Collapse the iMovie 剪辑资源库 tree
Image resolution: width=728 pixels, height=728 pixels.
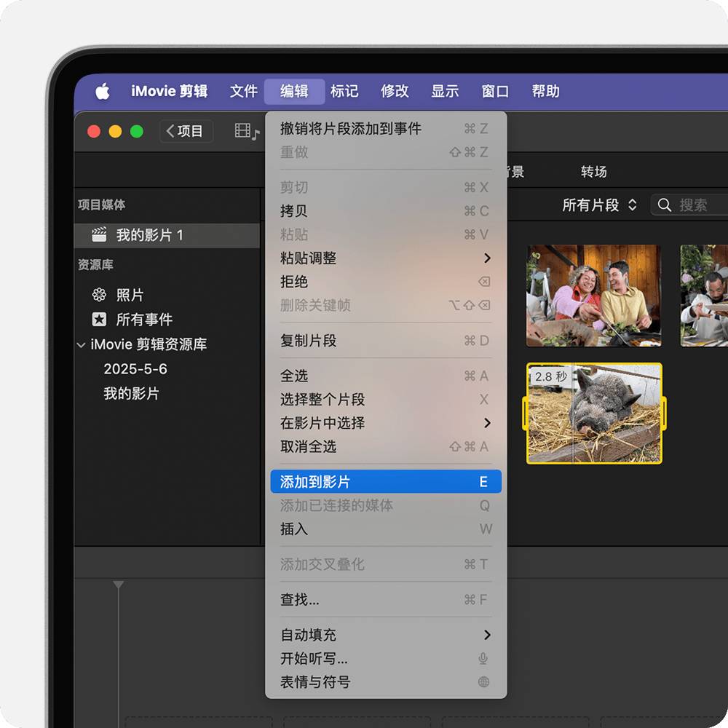coord(81,345)
